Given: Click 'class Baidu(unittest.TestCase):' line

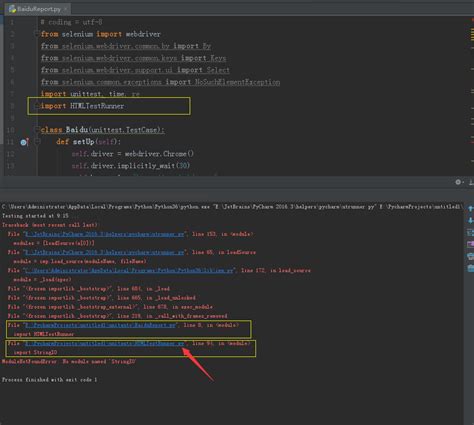Looking at the screenshot, I should [x=103, y=130].
